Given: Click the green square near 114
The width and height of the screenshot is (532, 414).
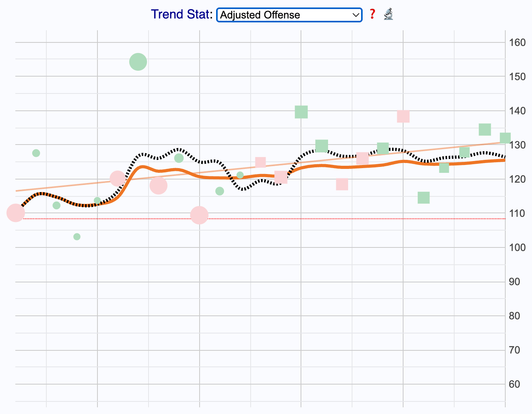Looking at the screenshot, I should [x=424, y=198].
